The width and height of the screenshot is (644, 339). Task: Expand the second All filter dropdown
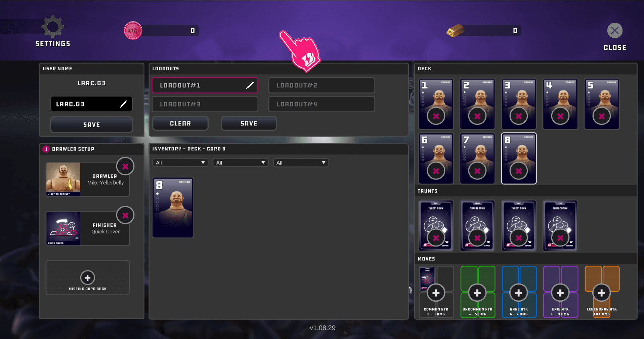click(240, 163)
